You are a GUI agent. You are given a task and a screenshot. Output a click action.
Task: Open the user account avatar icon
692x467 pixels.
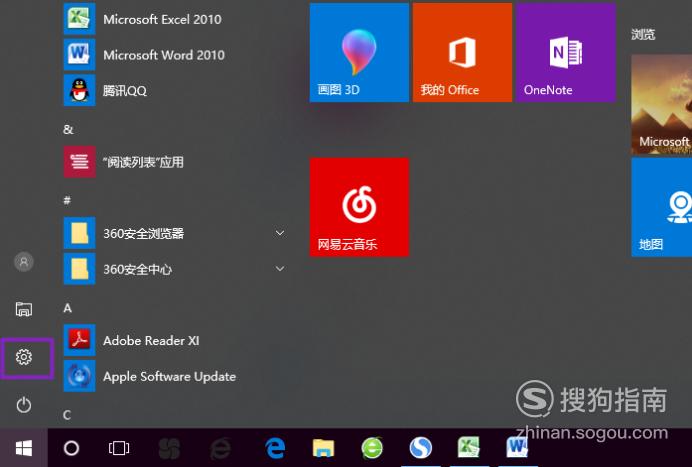pos(24,262)
